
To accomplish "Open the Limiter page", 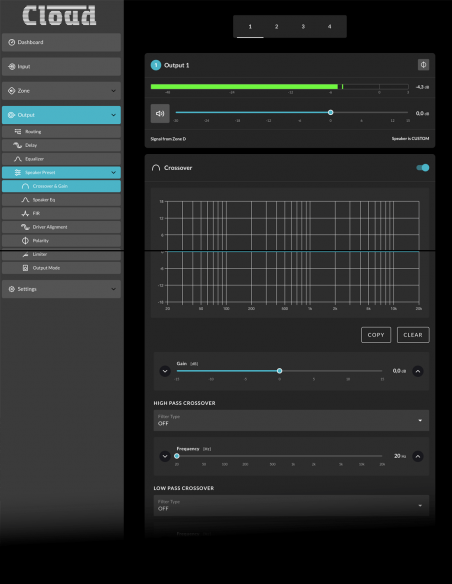I will coord(61,254).
